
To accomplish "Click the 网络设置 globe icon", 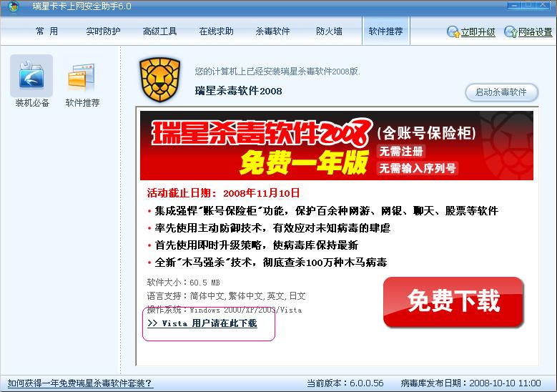I will pyautogui.click(x=511, y=31).
